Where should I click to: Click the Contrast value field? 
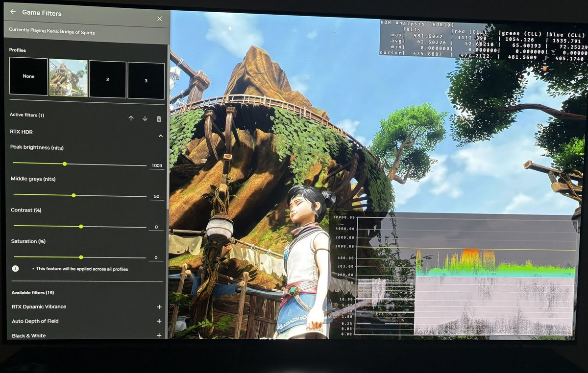pyautogui.click(x=156, y=227)
